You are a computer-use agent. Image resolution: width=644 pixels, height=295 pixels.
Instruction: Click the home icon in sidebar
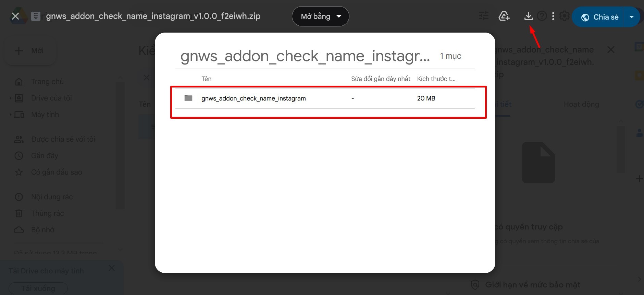pyautogui.click(x=19, y=82)
